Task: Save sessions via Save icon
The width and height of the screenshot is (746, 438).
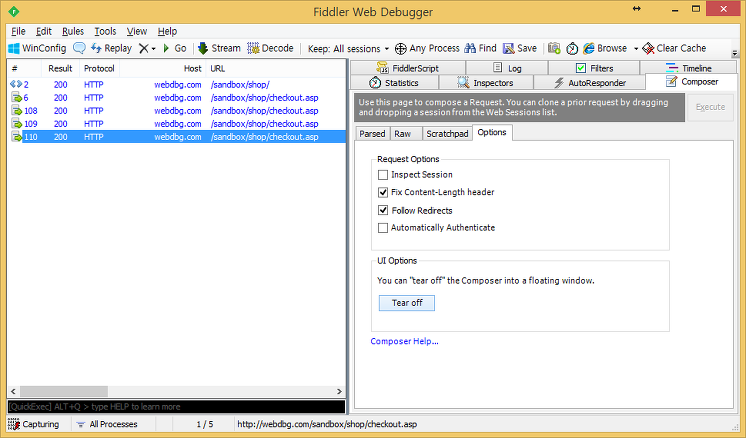Action: coord(520,48)
